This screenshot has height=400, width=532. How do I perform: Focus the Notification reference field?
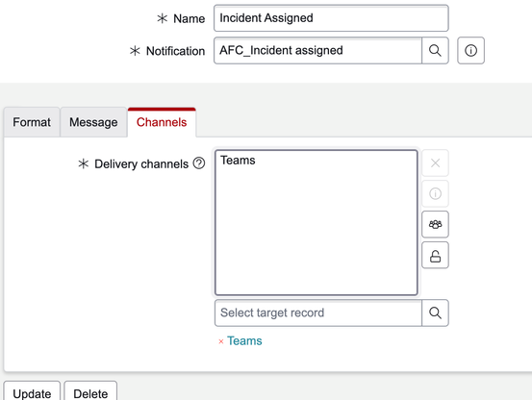[317, 51]
